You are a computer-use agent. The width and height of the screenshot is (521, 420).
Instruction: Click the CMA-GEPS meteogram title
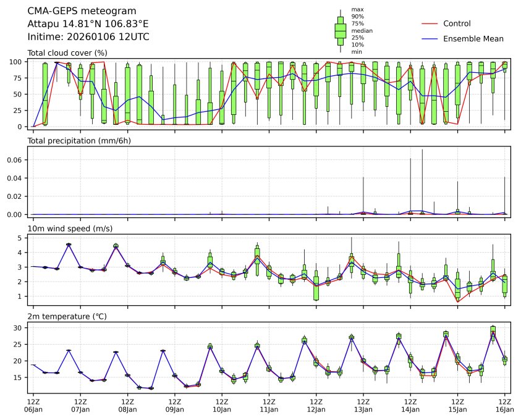(82, 11)
